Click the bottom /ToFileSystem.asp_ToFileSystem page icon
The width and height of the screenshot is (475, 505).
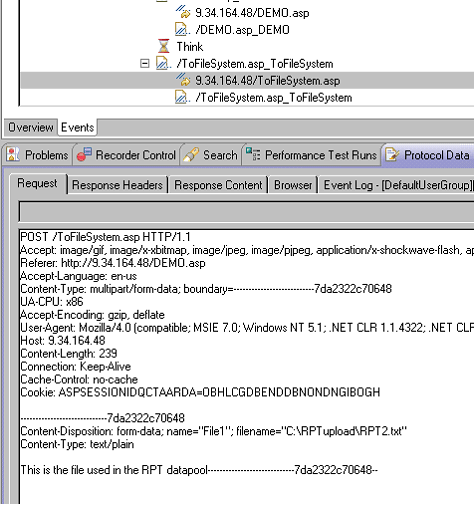(x=183, y=97)
